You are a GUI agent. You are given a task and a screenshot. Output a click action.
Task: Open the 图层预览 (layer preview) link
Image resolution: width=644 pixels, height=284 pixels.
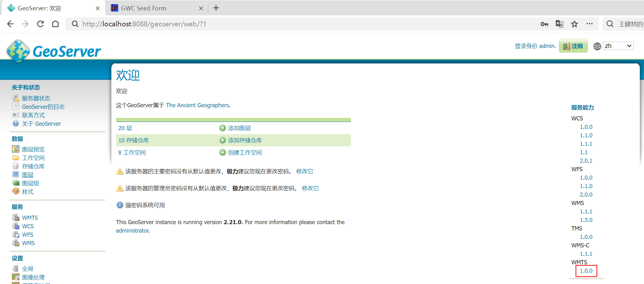pyautogui.click(x=33, y=149)
